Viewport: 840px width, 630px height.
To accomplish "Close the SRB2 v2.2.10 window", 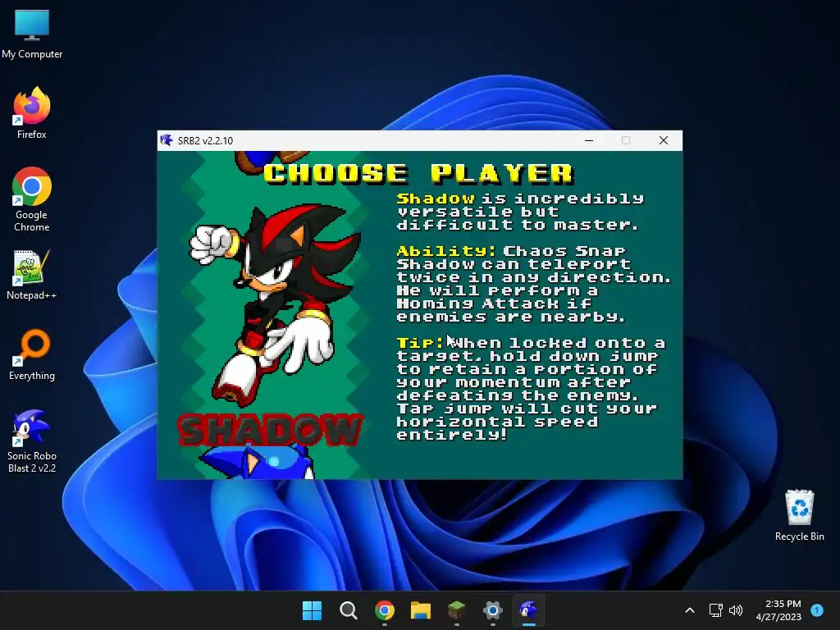I will tap(663, 140).
